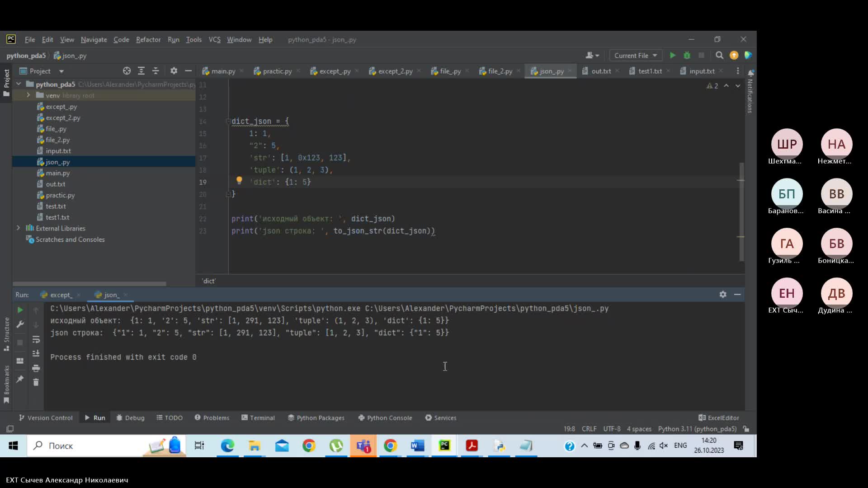Image resolution: width=868 pixels, height=488 pixels.
Task: Fold the dict_json block at line 14
Action: pyautogui.click(x=228, y=121)
